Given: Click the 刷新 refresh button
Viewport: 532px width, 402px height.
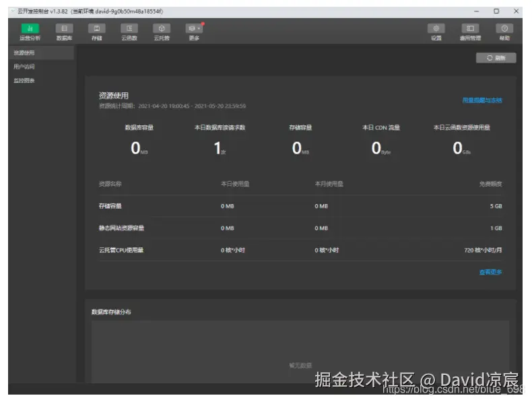Looking at the screenshot, I should click(496, 58).
